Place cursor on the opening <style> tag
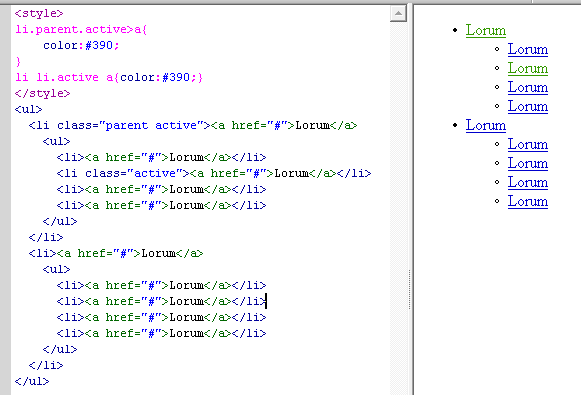Screen dimensions: 581x395 [x=39, y=13]
